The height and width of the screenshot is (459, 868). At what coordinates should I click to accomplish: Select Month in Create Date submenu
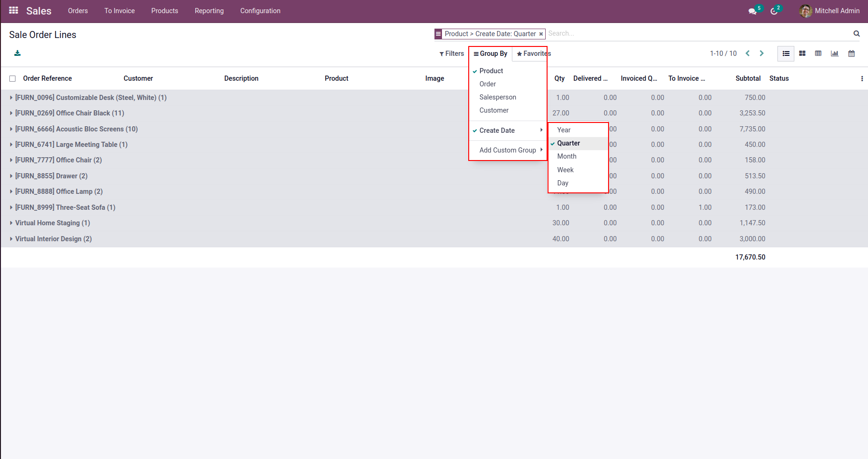pos(567,156)
